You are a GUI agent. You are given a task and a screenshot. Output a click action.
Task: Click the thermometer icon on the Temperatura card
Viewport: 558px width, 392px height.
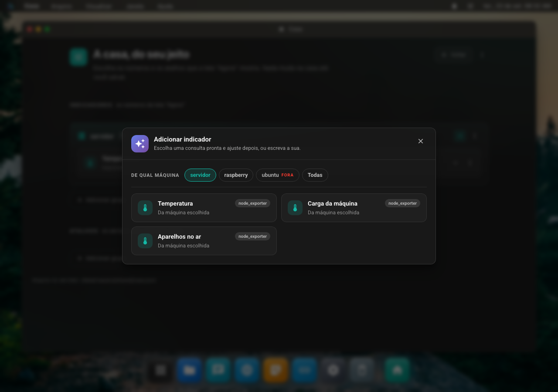pyautogui.click(x=145, y=208)
